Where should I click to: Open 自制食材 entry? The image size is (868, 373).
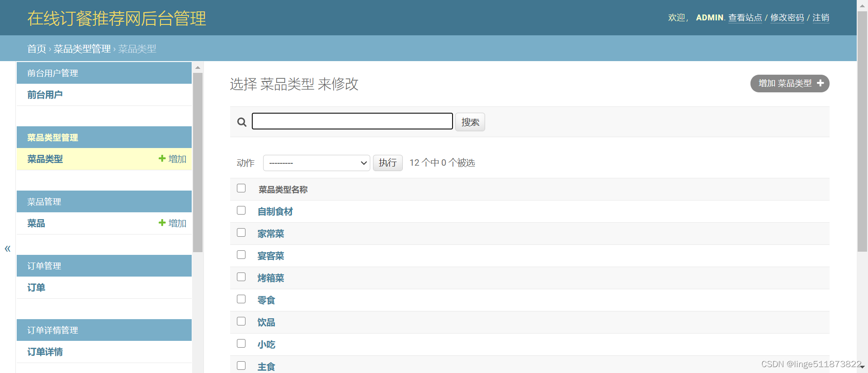point(275,211)
